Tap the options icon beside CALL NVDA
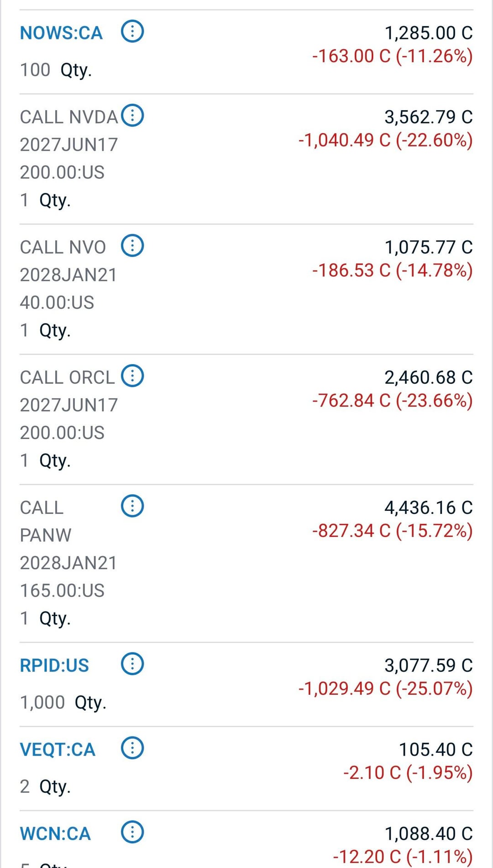 click(132, 116)
